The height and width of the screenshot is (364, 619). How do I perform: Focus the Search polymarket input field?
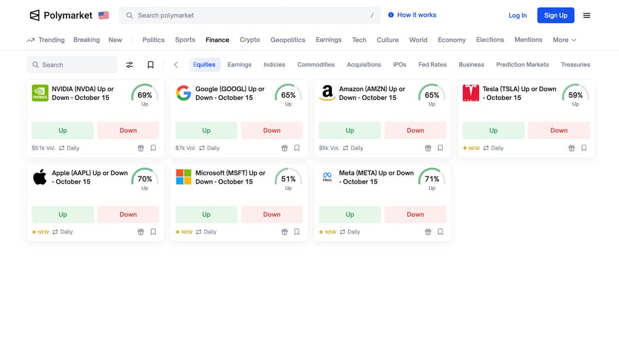pyautogui.click(x=250, y=15)
